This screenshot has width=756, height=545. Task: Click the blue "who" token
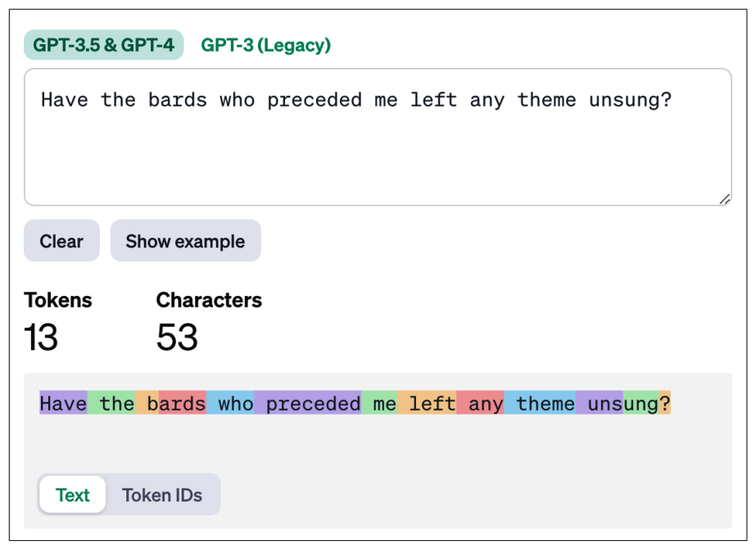coord(232,403)
